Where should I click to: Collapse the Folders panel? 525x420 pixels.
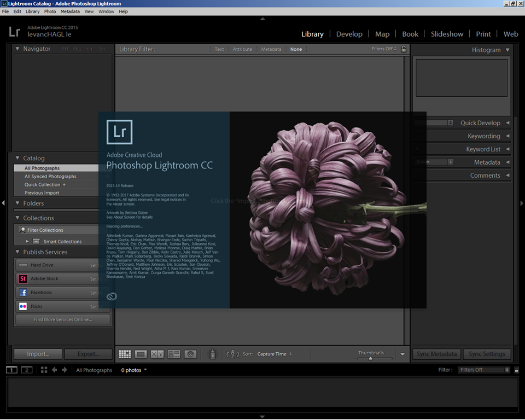point(17,203)
